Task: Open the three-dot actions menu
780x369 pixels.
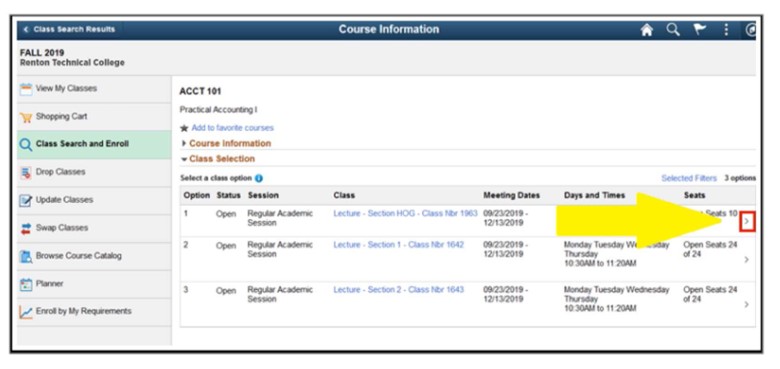Action: click(x=726, y=30)
